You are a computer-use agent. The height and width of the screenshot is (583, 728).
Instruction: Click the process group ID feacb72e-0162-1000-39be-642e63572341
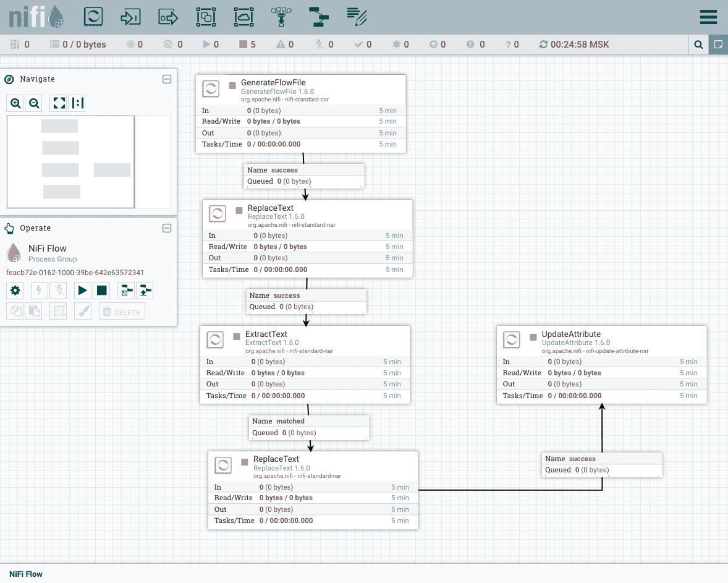pyautogui.click(x=75, y=273)
